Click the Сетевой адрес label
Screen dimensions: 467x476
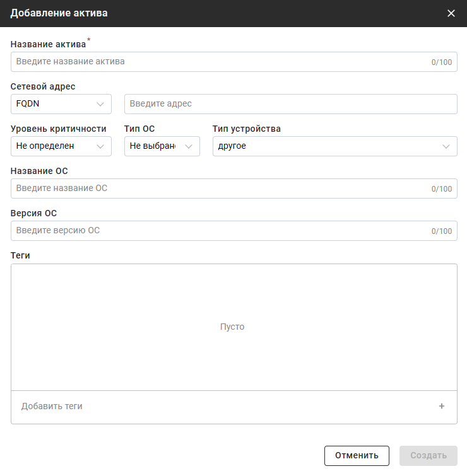coord(43,87)
